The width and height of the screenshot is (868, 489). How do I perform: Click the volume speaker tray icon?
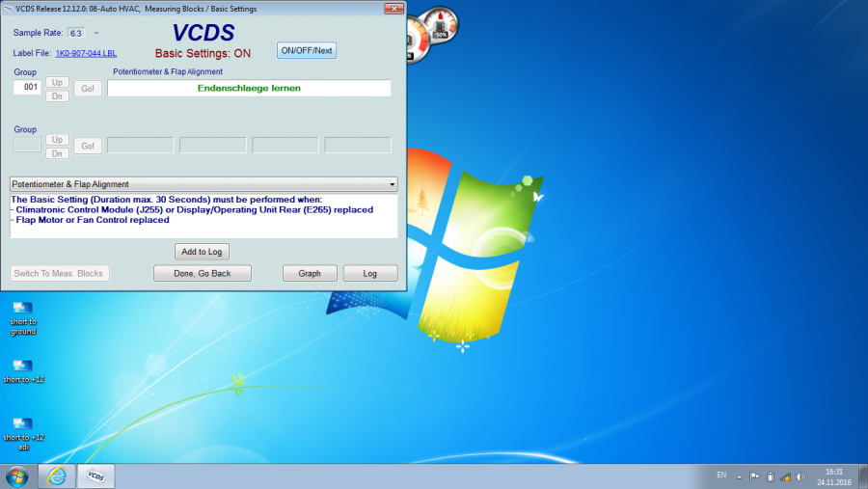800,476
